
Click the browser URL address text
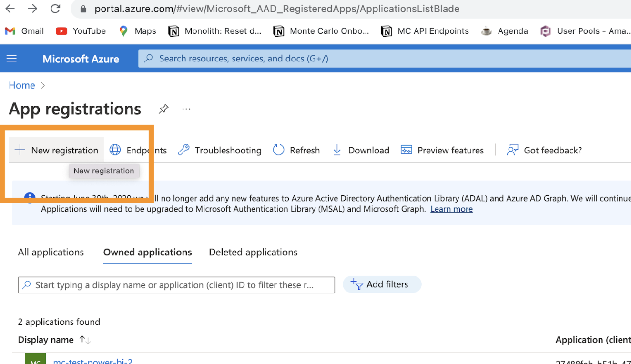point(277,9)
